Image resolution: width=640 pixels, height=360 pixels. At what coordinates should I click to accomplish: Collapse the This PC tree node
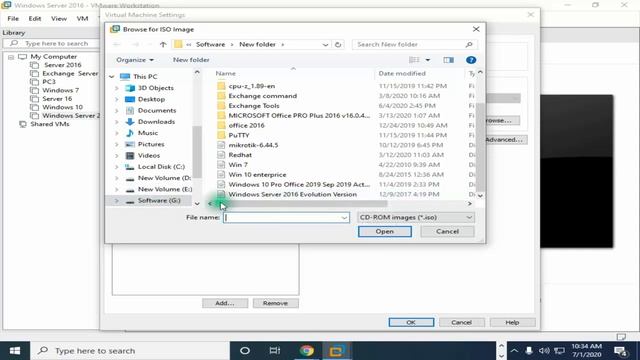click(112, 77)
